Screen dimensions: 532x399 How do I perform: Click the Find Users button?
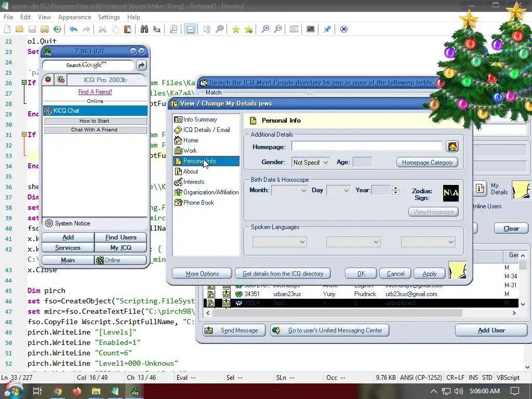121,237
